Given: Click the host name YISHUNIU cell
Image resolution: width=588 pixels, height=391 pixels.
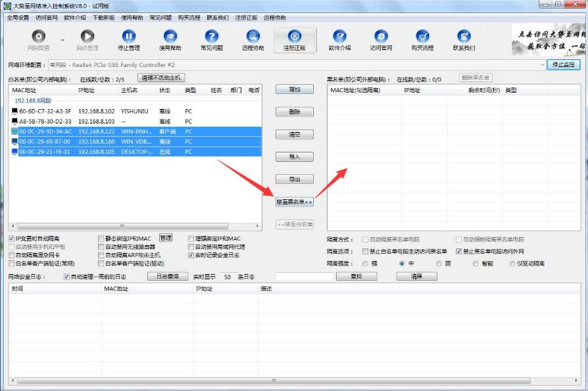Looking at the screenshot, I should (x=135, y=111).
